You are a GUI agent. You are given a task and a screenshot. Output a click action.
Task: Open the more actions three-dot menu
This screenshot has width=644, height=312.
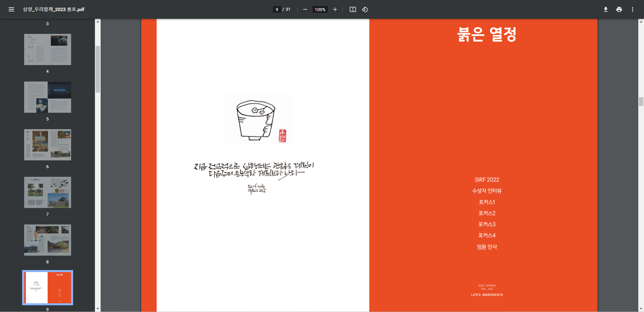[632, 9]
